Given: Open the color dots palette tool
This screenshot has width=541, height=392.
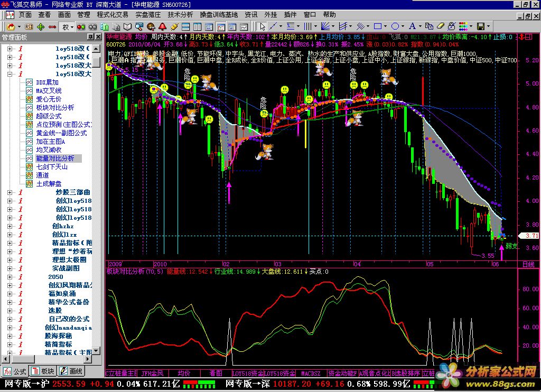Looking at the screenshot, I should point(463,26).
